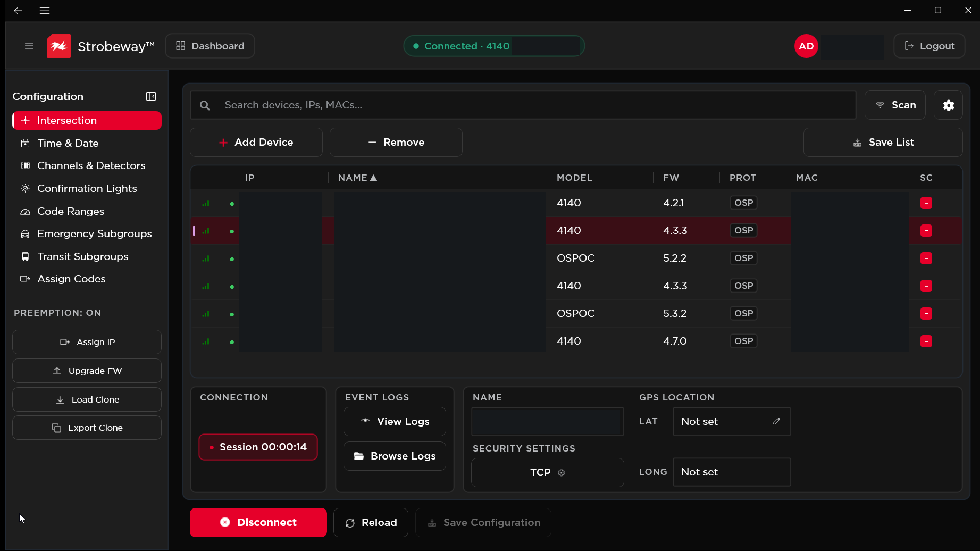Image resolution: width=980 pixels, height=551 pixels.
Task: Log out using the Logout button
Action: click(x=929, y=46)
